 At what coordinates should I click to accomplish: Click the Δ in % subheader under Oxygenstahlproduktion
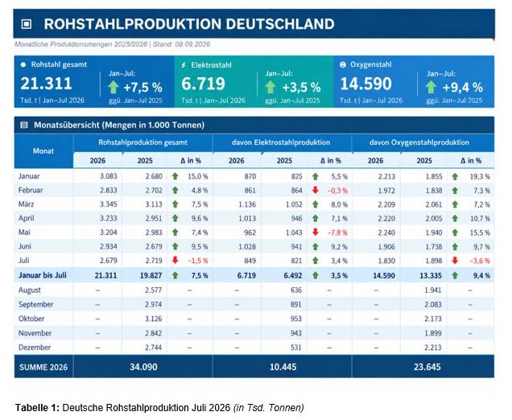coord(471,161)
